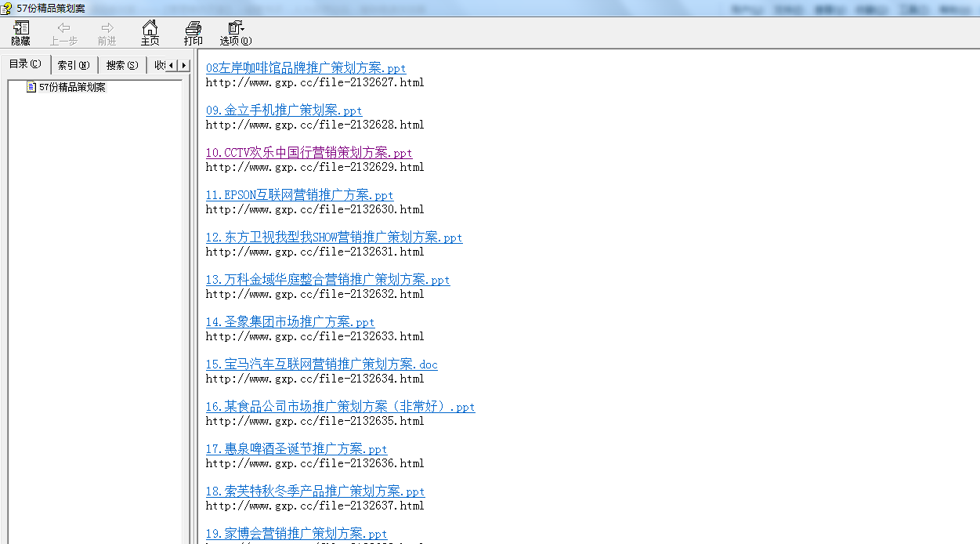
Task: Open 14.圣象集团市场推广方案.ppt link
Action: click(291, 322)
